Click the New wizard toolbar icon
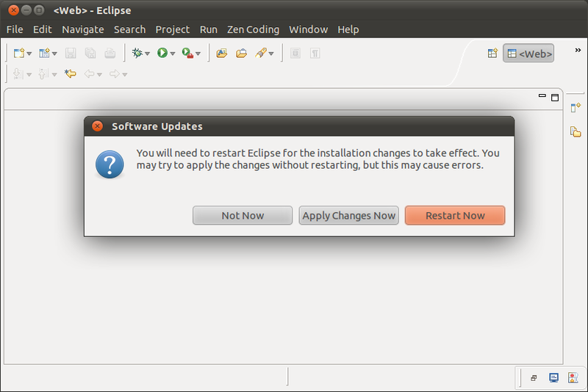 tap(19, 53)
